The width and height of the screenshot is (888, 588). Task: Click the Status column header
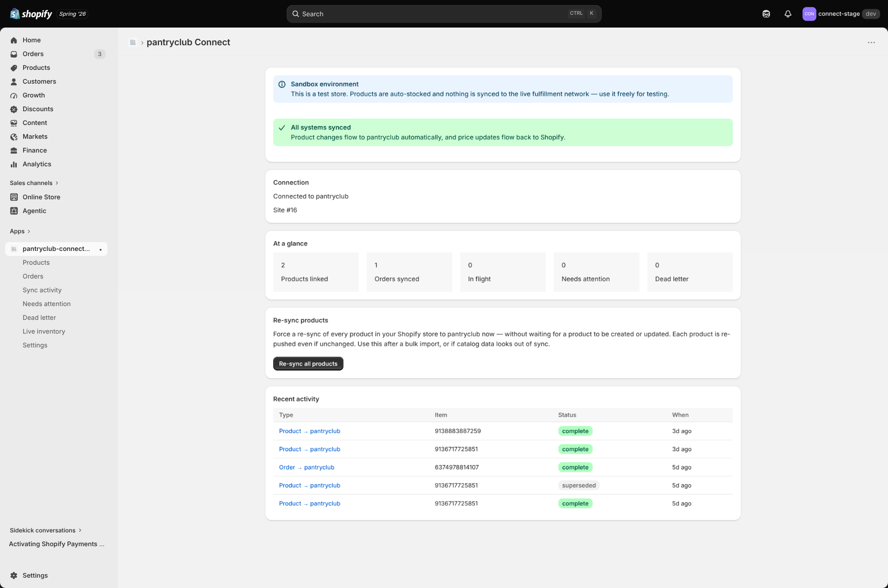(x=567, y=415)
